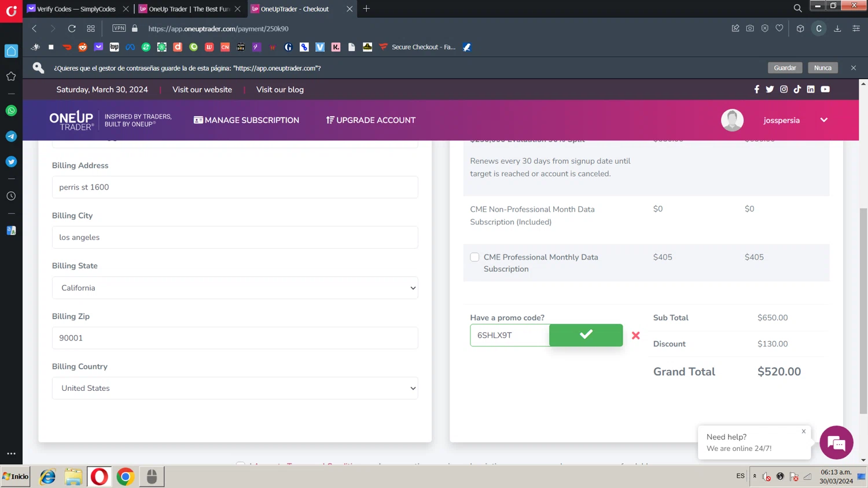The image size is (868, 488).
Task: Click the josspersia profile avatar
Action: pos(732,120)
